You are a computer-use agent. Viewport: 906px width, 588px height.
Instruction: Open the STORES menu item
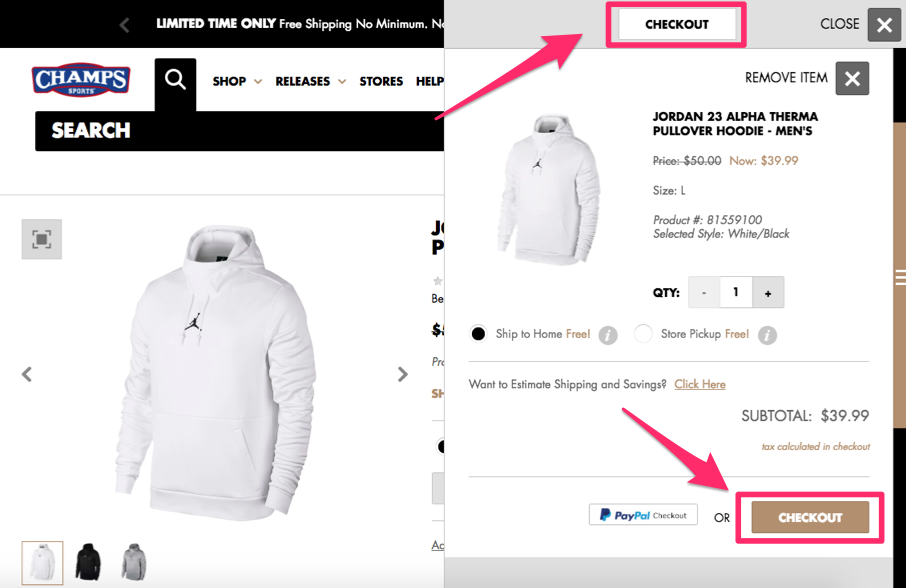(381, 81)
